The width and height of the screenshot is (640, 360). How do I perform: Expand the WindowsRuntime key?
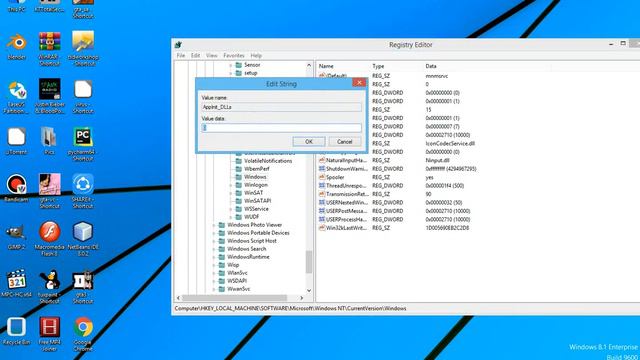[214, 257]
